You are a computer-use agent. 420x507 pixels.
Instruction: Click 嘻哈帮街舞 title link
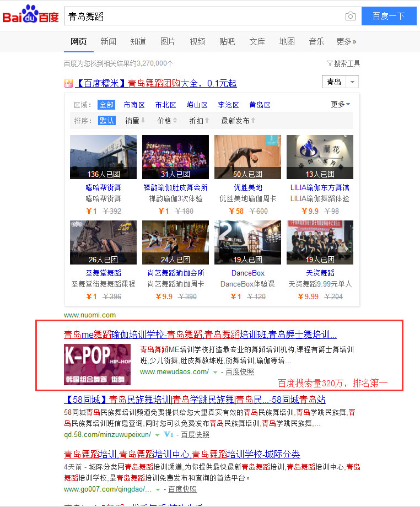pos(103,187)
